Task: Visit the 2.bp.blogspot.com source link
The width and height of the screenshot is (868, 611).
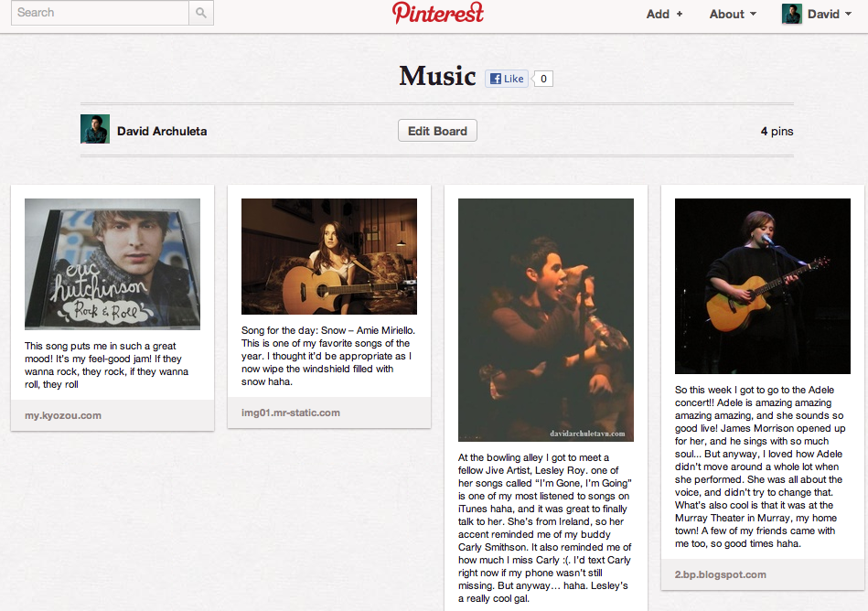Action: pos(721,574)
